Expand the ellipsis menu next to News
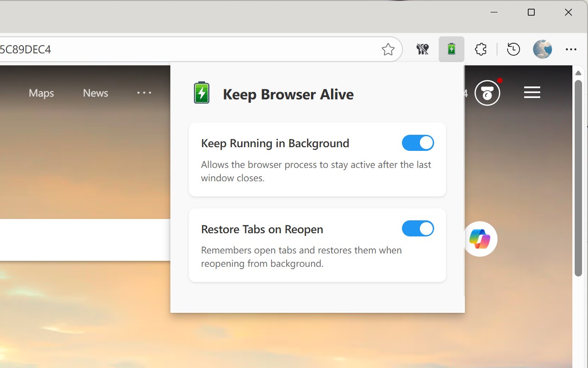Viewport: 588px width, 368px height. tap(144, 92)
